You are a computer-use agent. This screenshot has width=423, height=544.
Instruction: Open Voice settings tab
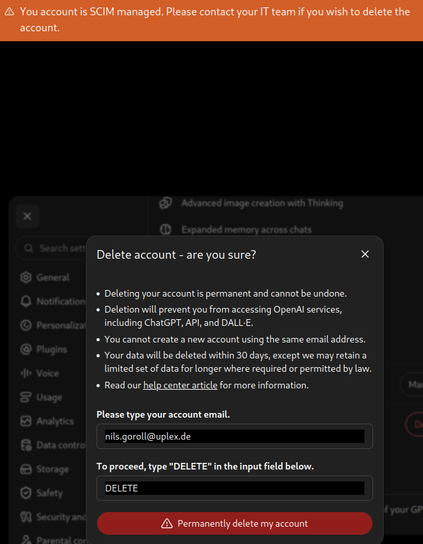tap(40, 373)
